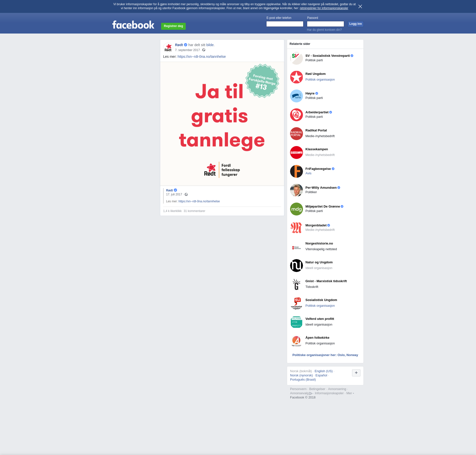Open Betingelser footer link
Viewport: 476px width, 455px height.
coord(317,389)
